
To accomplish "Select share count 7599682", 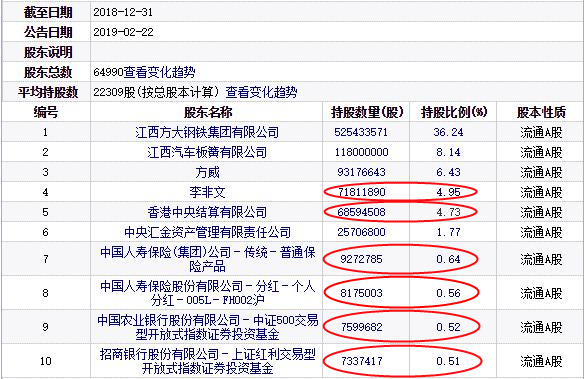I will 361,327.
